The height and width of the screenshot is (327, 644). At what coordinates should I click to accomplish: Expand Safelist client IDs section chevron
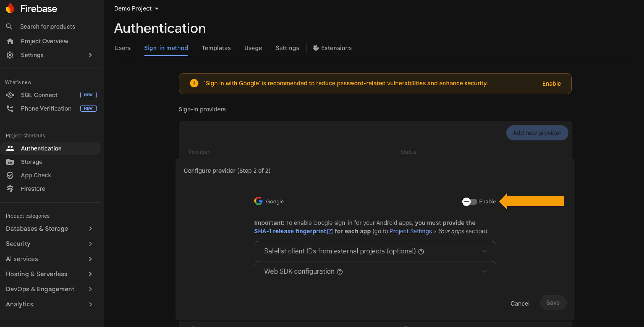pyautogui.click(x=484, y=251)
